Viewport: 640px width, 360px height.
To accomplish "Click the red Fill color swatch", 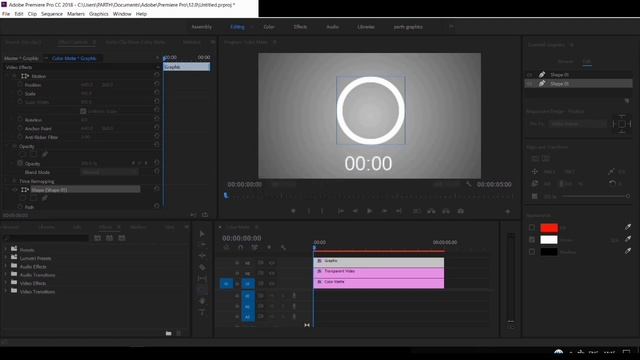I will tap(549, 228).
